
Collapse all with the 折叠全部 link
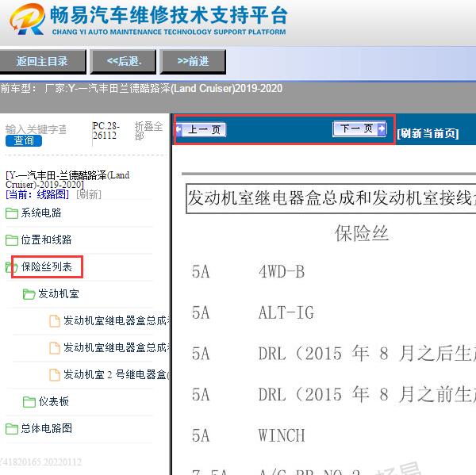click(148, 131)
